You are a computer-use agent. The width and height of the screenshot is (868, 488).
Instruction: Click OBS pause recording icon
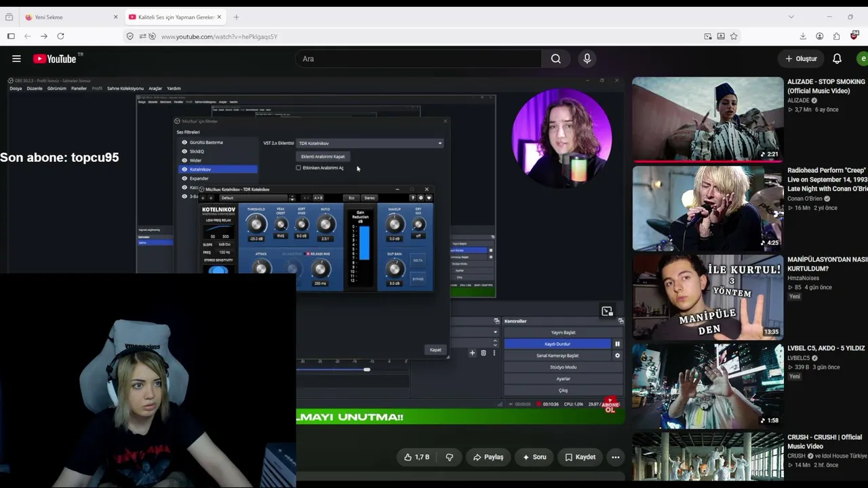(x=617, y=344)
